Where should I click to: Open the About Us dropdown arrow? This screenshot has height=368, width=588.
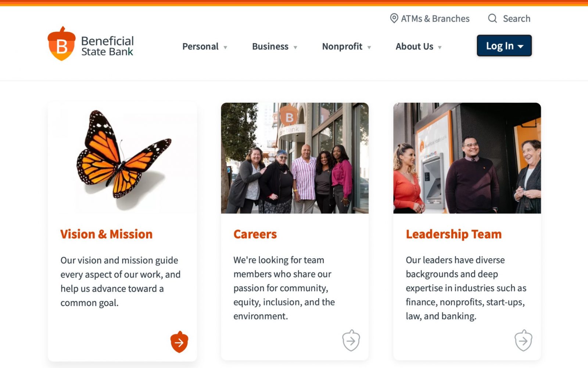(440, 47)
